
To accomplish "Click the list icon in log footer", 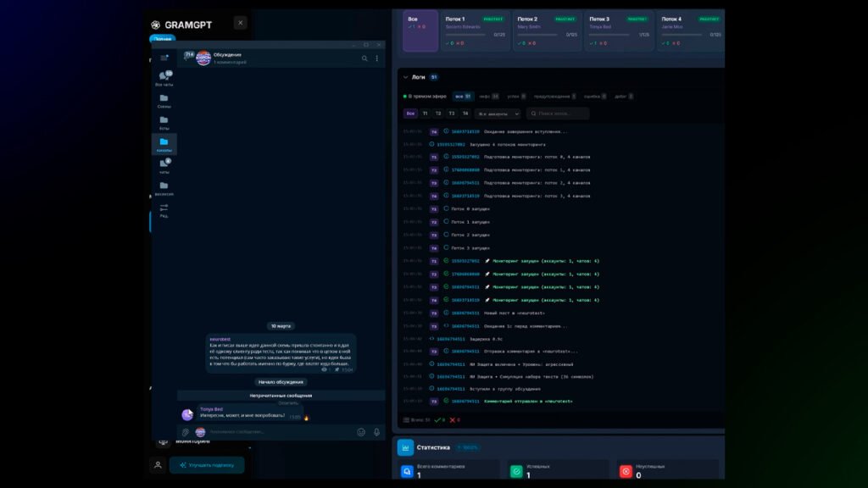I will click(406, 420).
